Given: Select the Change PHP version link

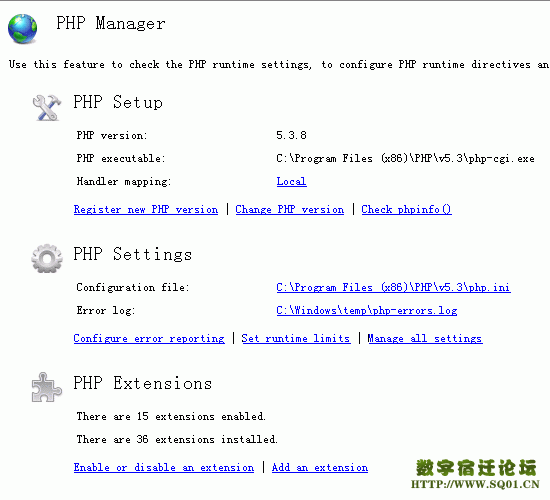Looking at the screenshot, I should coord(290,209).
